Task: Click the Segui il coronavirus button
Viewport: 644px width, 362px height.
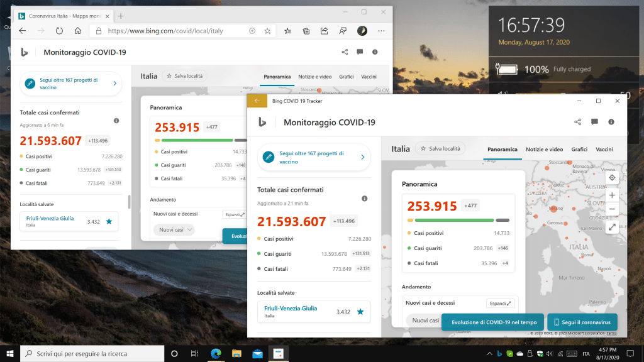Action: (582, 322)
